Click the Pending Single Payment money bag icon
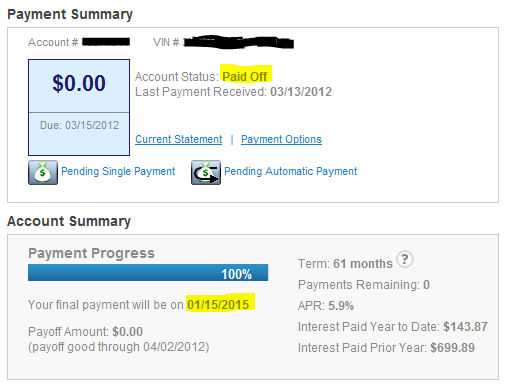 [x=43, y=172]
